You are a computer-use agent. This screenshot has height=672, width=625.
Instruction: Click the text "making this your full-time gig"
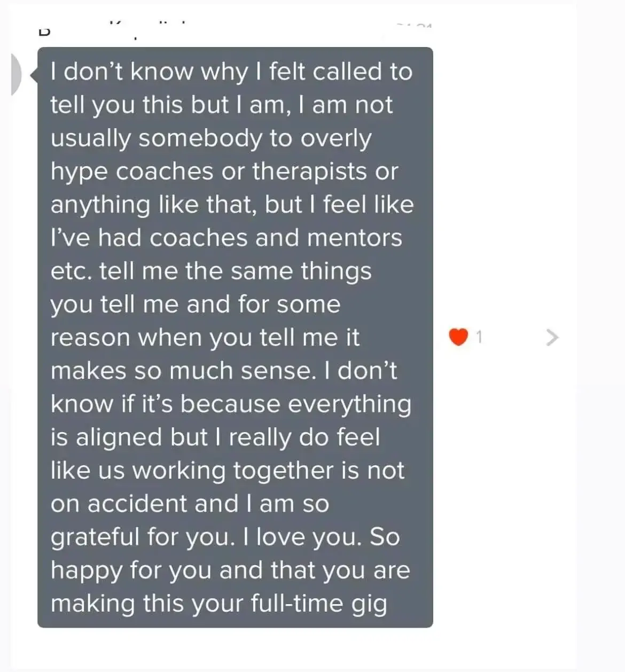[218, 604]
